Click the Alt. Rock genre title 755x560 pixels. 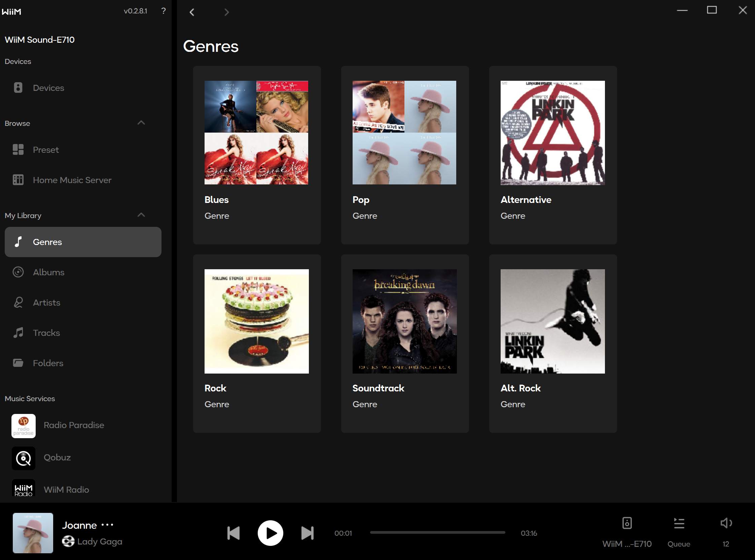[x=520, y=388]
